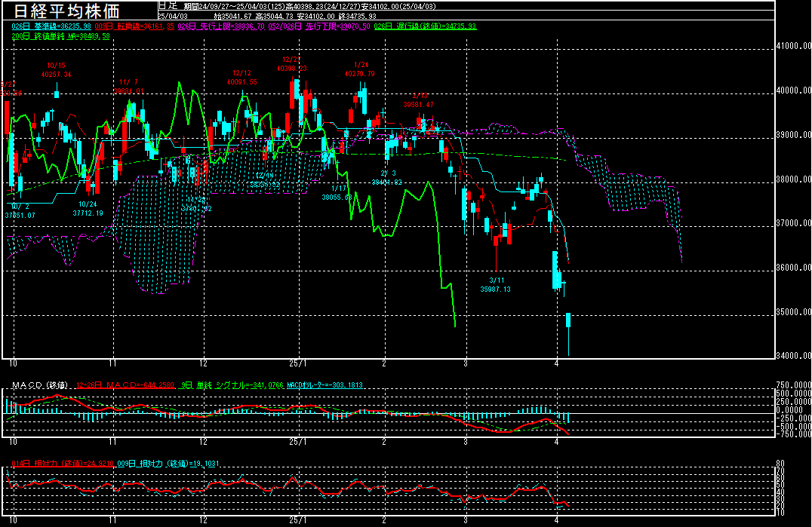This screenshot has width=812, height=527.
Task: Click the 期間24/09/27~25/04/03(125) period text
Action: tap(235, 7)
